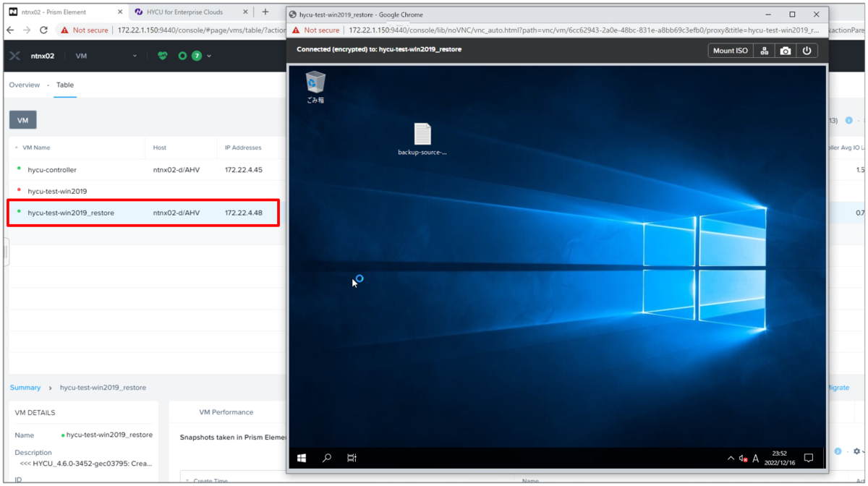Open a new browser tab with plus
This screenshot has height=486, width=868.
click(265, 12)
